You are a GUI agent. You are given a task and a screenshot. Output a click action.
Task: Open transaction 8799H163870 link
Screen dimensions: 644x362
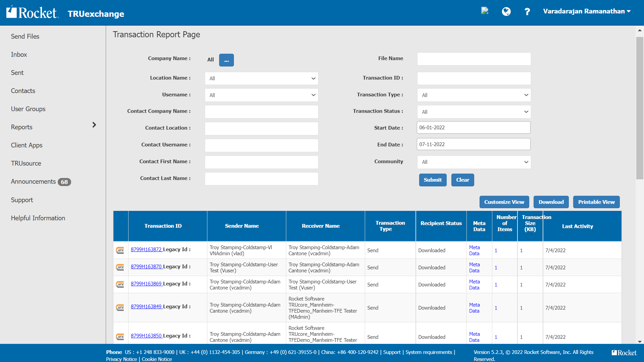146,267
